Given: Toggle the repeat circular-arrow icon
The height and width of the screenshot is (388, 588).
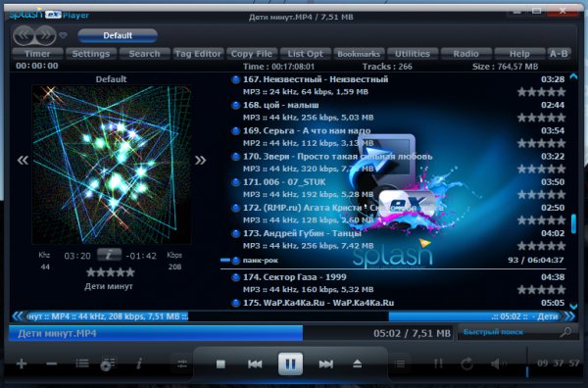Looking at the screenshot, I should click(x=466, y=364).
